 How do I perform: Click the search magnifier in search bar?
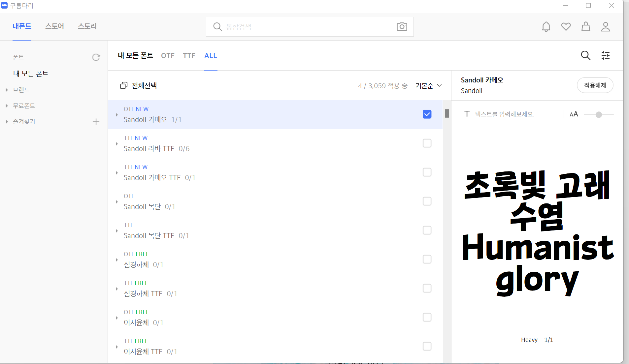[217, 27]
